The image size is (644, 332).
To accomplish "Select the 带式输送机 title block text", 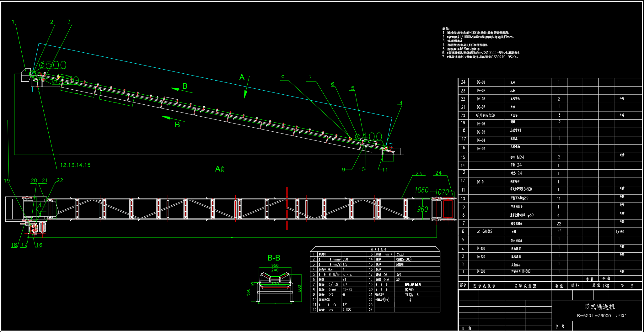I will pos(599,307).
